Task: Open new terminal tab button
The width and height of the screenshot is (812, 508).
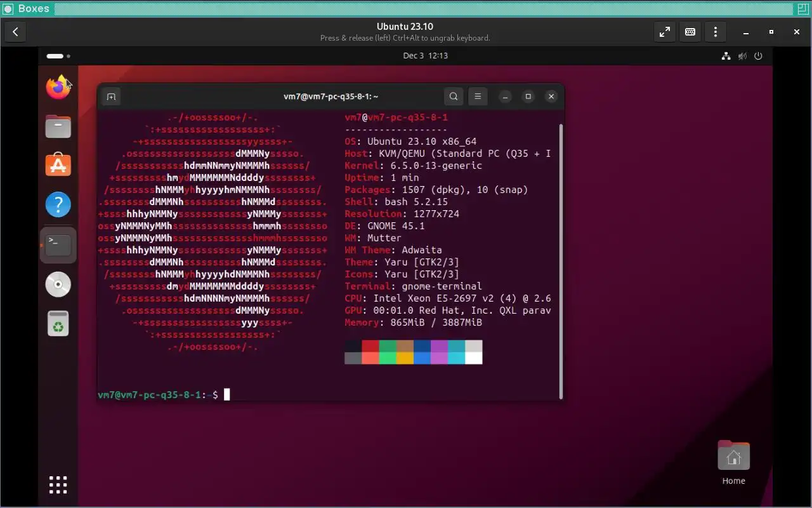Action: (111, 97)
